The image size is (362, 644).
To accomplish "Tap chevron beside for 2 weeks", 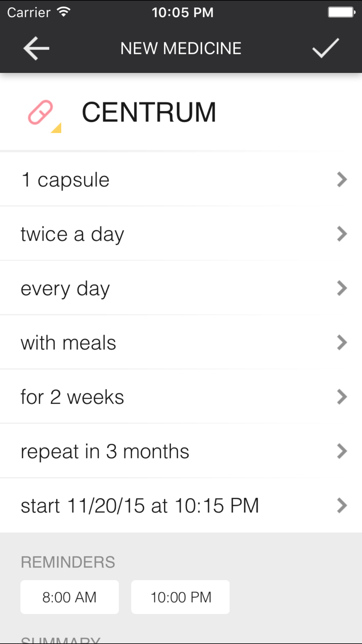I will [x=342, y=397].
